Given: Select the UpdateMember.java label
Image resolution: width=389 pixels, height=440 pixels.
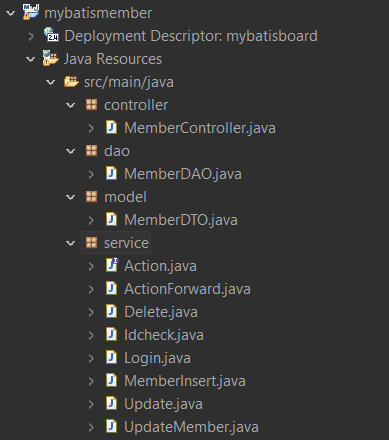Looking at the screenshot, I should click(x=191, y=428).
